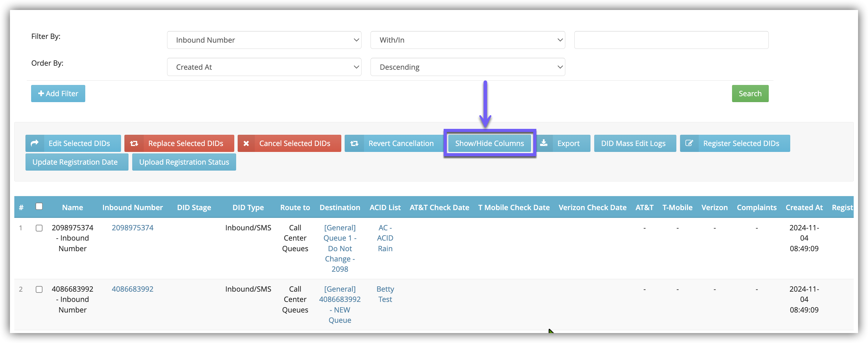Open the With/In condition dropdown
Viewport: 868px width, 343px height.
[467, 40]
